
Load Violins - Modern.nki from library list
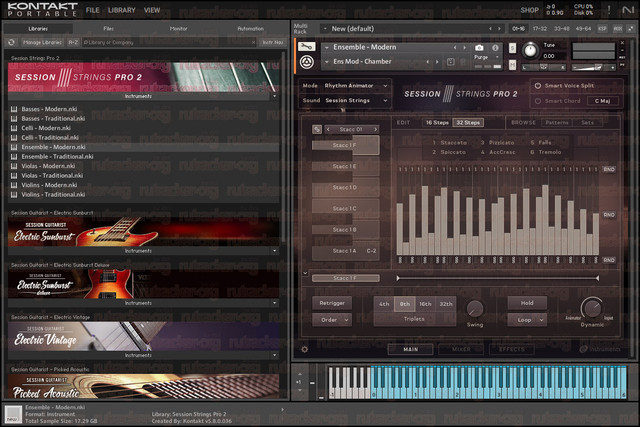49,185
